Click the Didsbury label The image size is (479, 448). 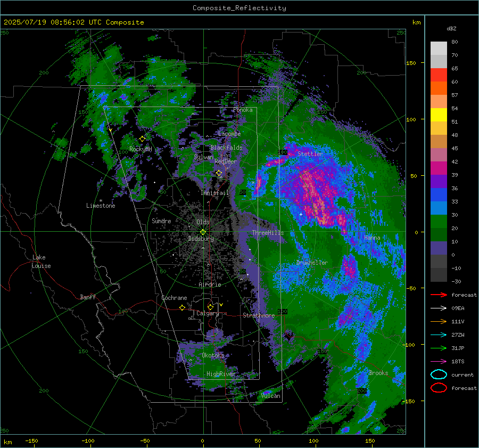(x=201, y=239)
